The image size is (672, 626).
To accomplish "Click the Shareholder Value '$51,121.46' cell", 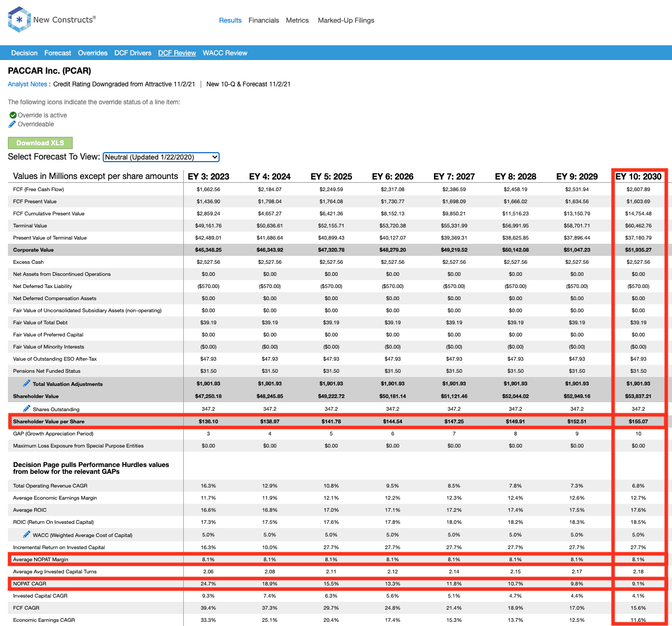I will point(454,396).
